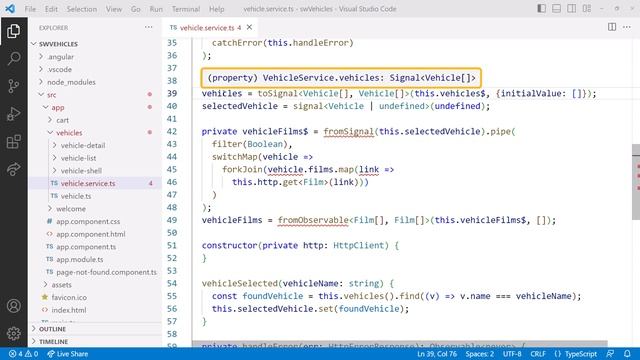Open the Explorer view in activity bar
The height and width of the screenshot is (360, 640).
pyautogui.click(x=13, y=31)
